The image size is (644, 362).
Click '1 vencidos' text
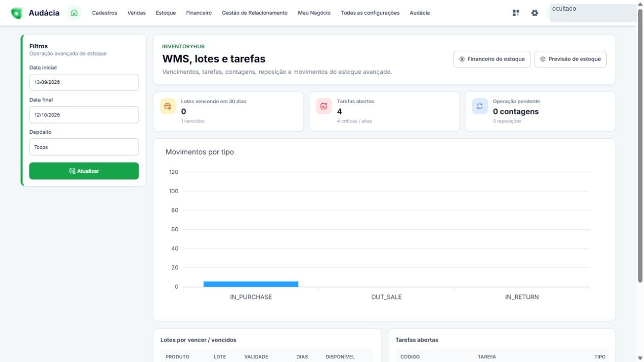(x=193, y=121)
